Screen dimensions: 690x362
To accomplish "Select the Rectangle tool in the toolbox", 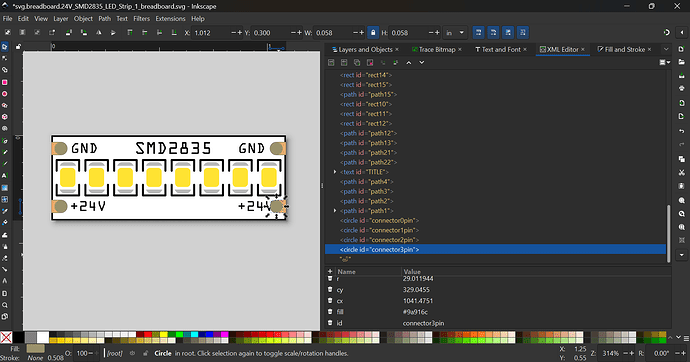I will click(x=5, y=82).
